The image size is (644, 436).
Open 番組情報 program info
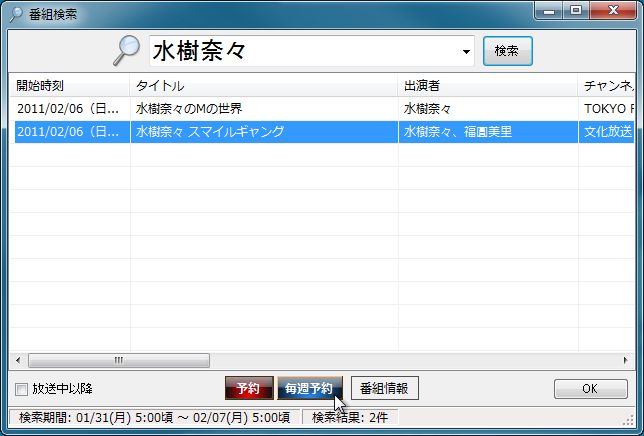[384, 388]
